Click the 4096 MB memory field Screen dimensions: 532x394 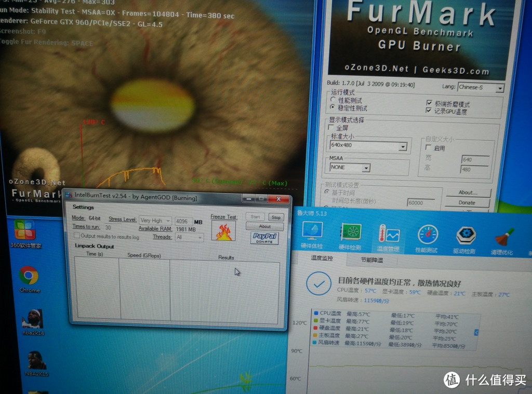[x=183, y=221]
